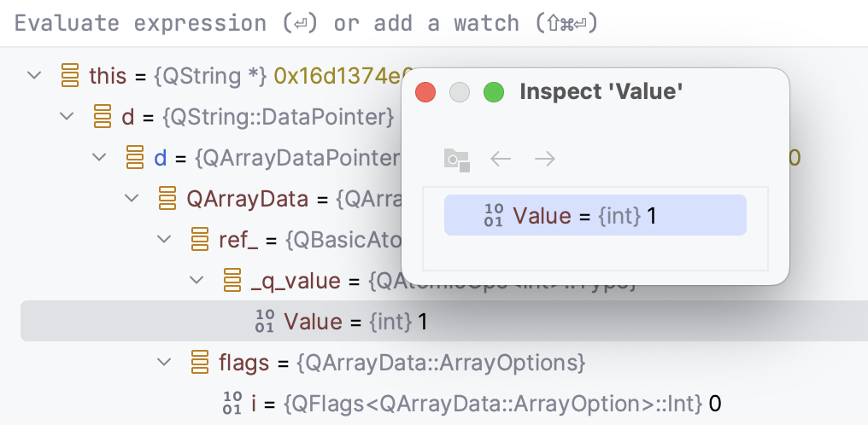The width and height of the screenshot is (868, 425).
Task: Click the struct icon beside 'this'
Action: tap(70, 76)
